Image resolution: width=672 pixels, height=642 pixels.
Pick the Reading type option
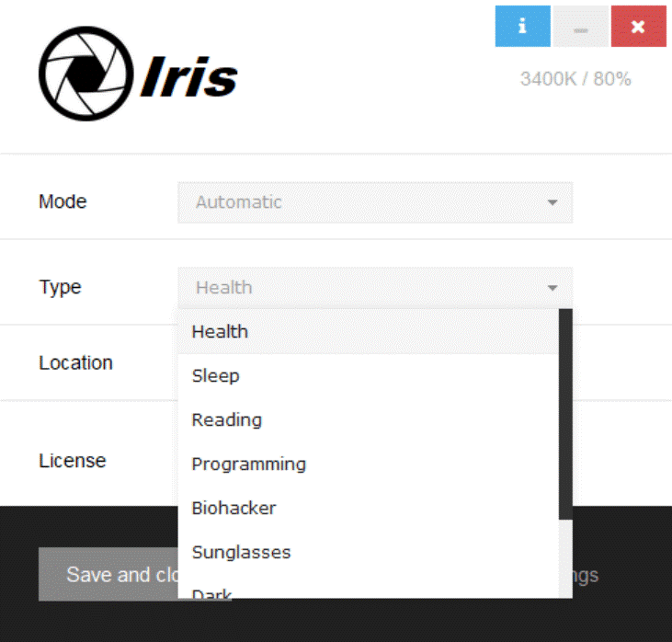(368, 419)
